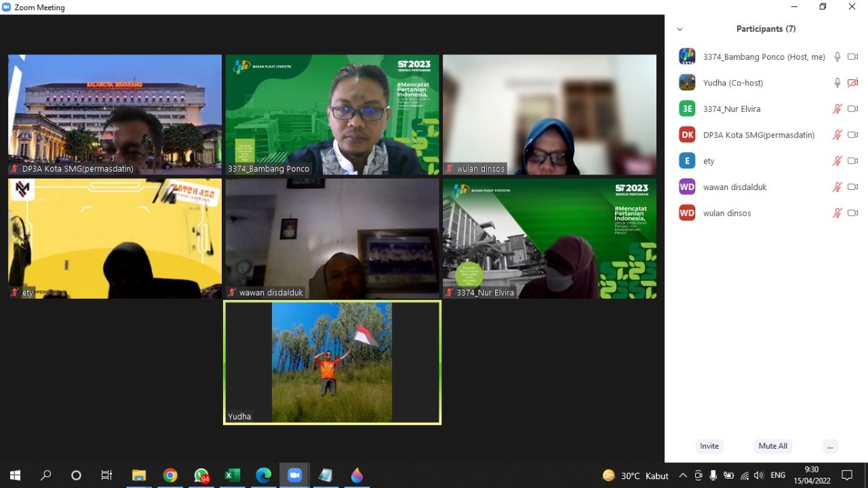The height and width of the screenshot is (488, 868).
Task: Unmute 3374_Nur Elvira's microphone icon
Action: pos(837,109)
